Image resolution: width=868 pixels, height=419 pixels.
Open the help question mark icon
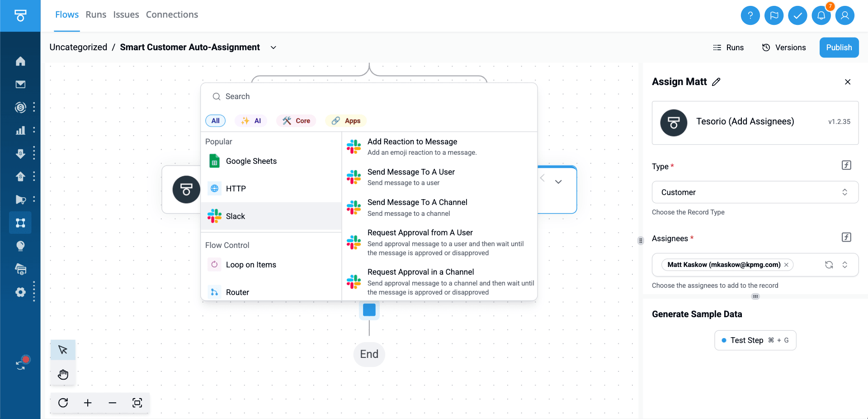pyautogui.click(x=750, y=15)
